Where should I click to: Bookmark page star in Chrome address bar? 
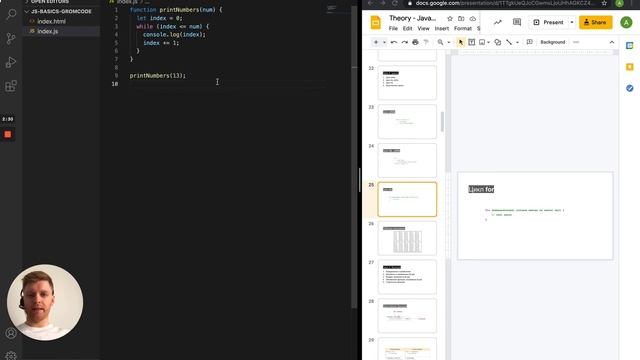pos(604,3)
